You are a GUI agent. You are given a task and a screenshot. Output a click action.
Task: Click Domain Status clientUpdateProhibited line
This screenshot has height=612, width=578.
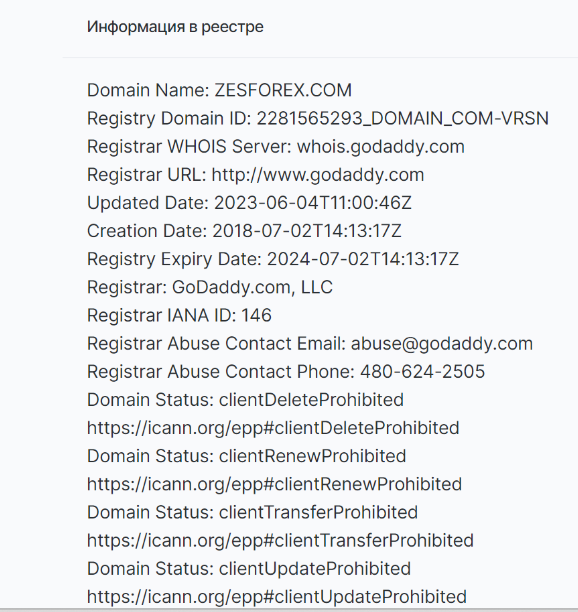click(x=249, y=569)
